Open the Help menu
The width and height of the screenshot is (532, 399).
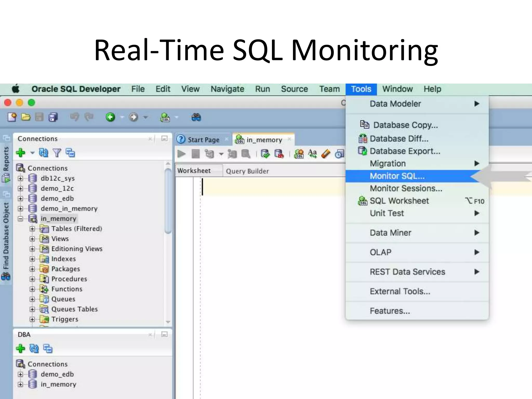click(x=432, y=89)
